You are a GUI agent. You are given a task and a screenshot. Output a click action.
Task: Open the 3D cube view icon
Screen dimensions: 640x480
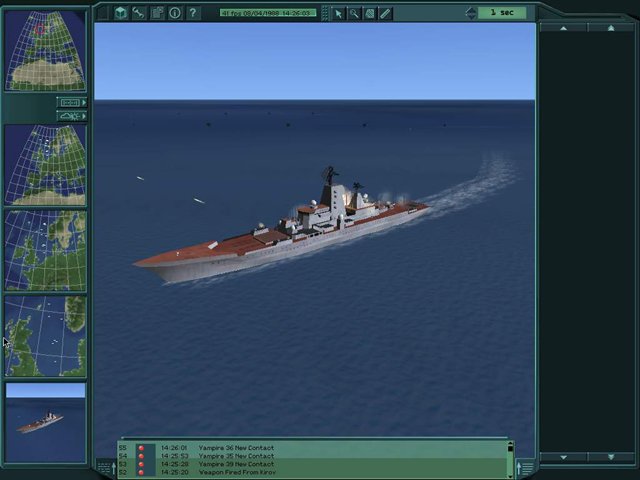121,13
